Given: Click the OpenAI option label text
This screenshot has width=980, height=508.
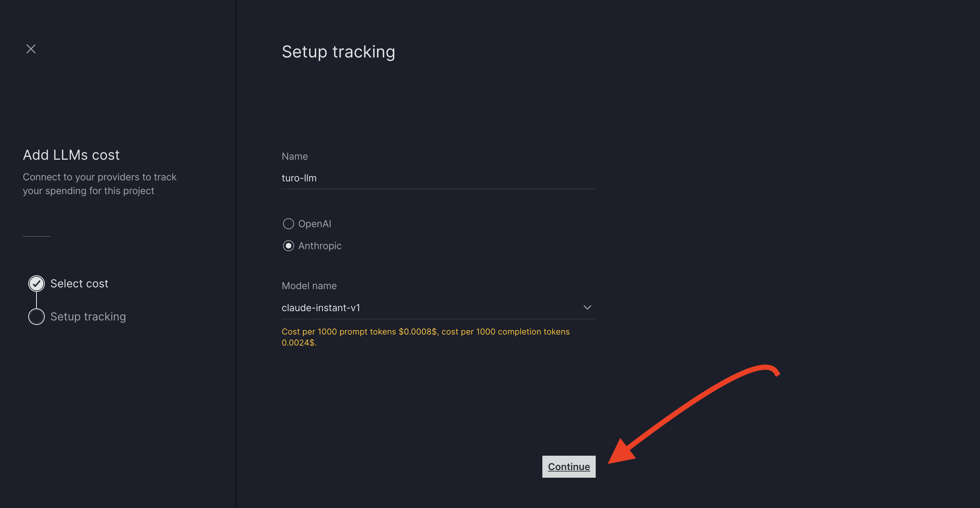Looking at the screenshot, I should [315, 224].
